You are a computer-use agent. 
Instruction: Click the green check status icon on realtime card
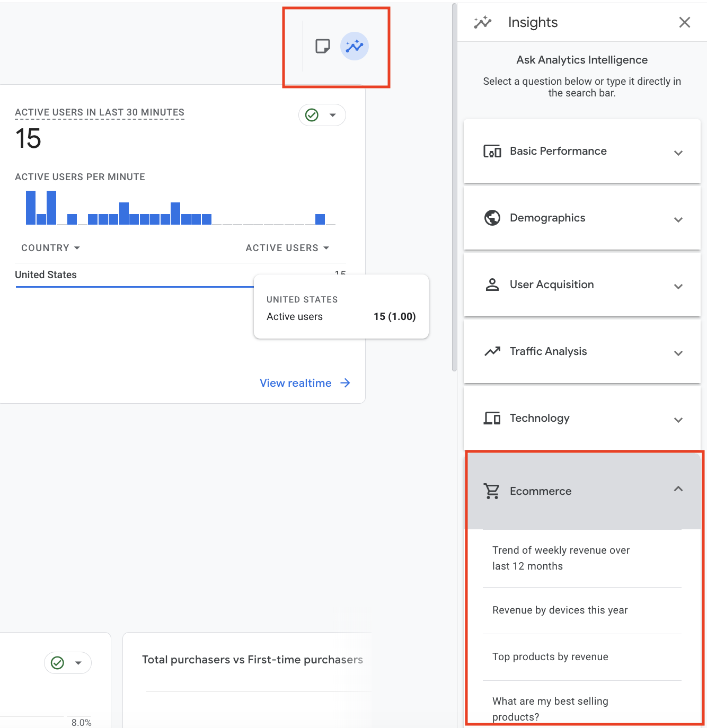pyautogui.click(x=312, y=115)
